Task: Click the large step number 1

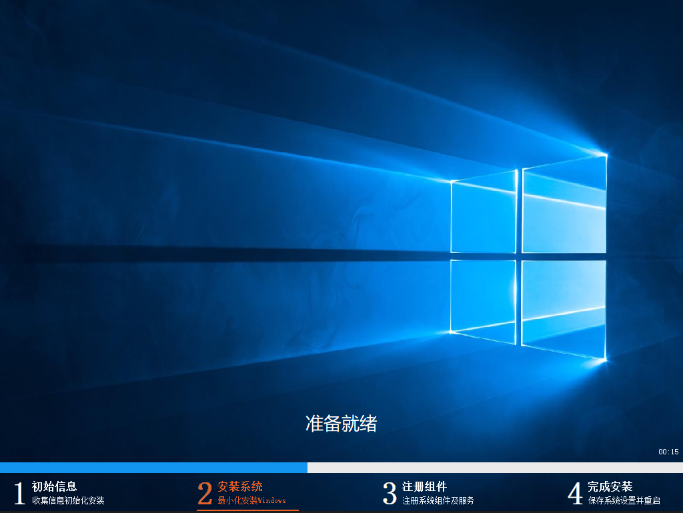Action: (19, 493)
